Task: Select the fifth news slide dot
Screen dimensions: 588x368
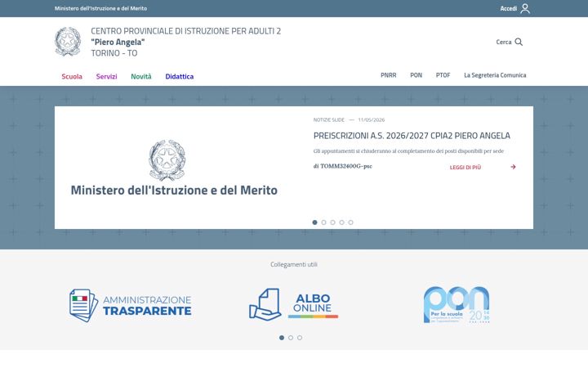Action: click(x=350, y=222)
